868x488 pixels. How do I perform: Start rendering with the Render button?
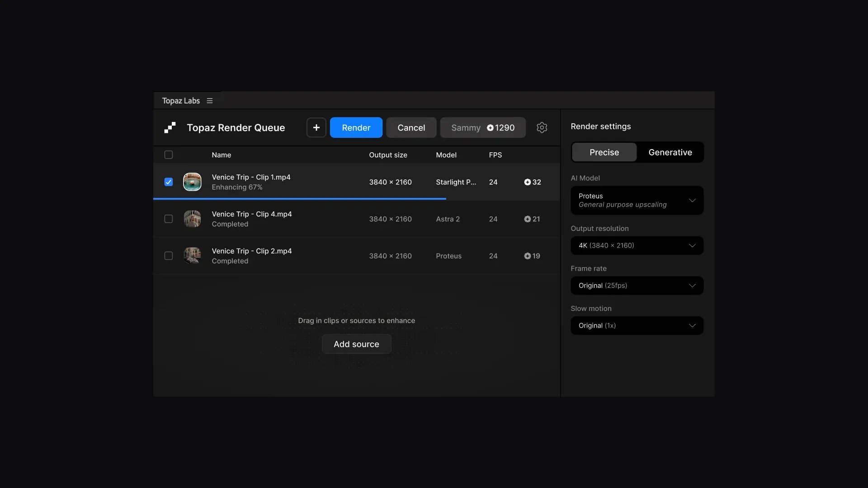tap(356, 128)
